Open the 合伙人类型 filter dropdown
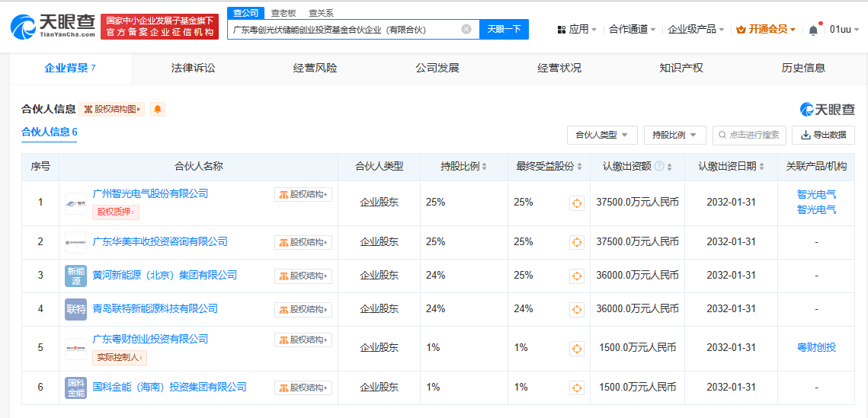Screen dimensions: 868x418 601,135
